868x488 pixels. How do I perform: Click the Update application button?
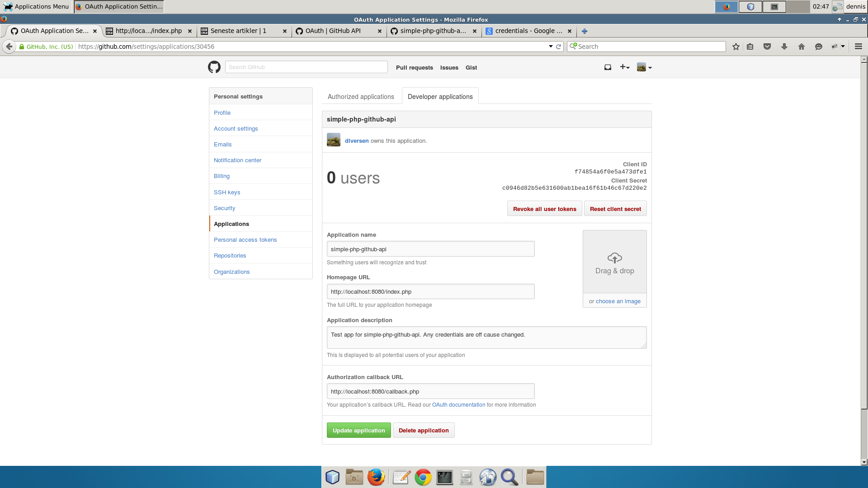click(x=359, y=430)
